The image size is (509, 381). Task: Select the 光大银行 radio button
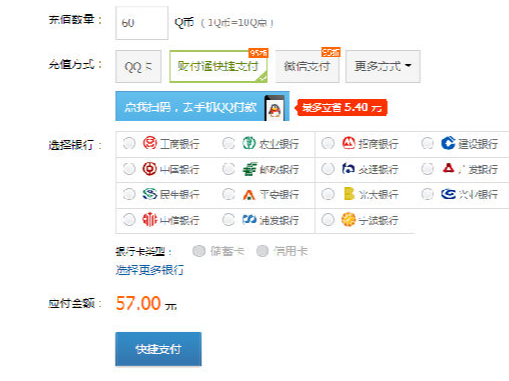(x=328, y=194)
